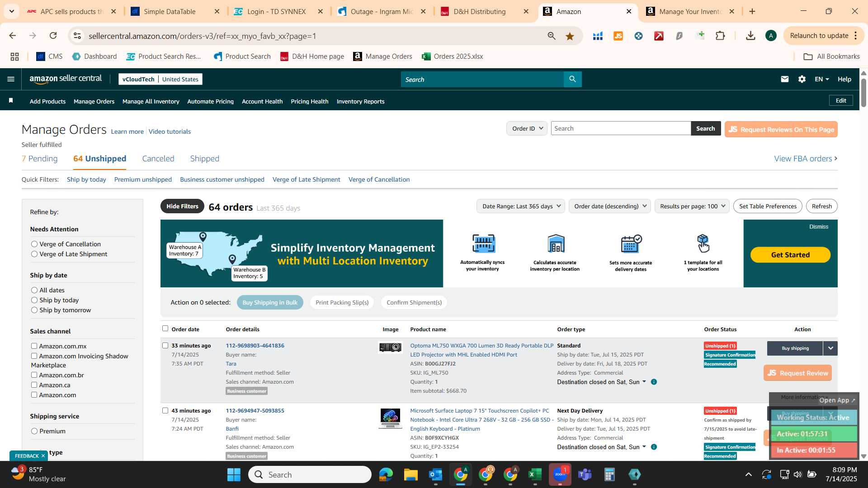Click the Dismiss link on the inventory banner
The image size is (868, 488).
[819, 226]
